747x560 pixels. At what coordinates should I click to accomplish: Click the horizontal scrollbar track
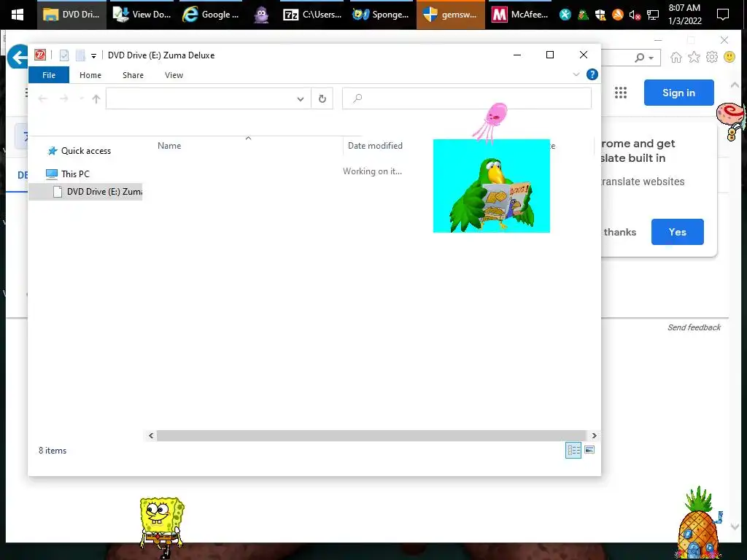click(371, 436)
